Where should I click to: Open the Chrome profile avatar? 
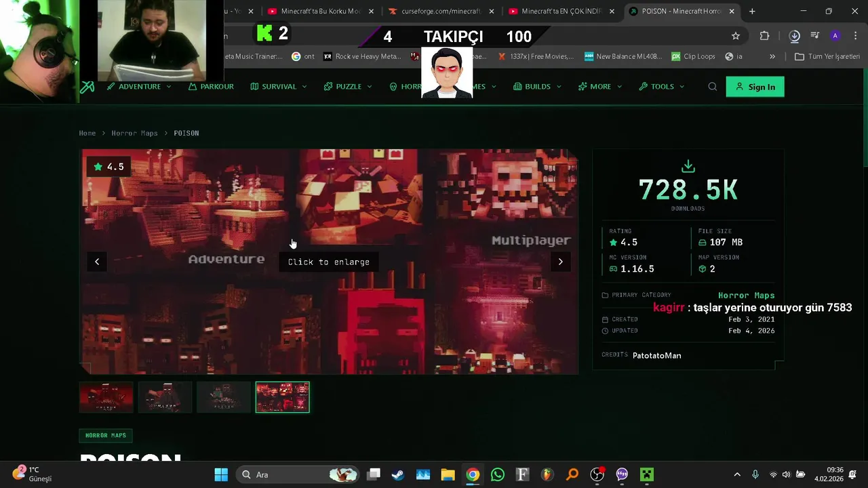[835, 36]
